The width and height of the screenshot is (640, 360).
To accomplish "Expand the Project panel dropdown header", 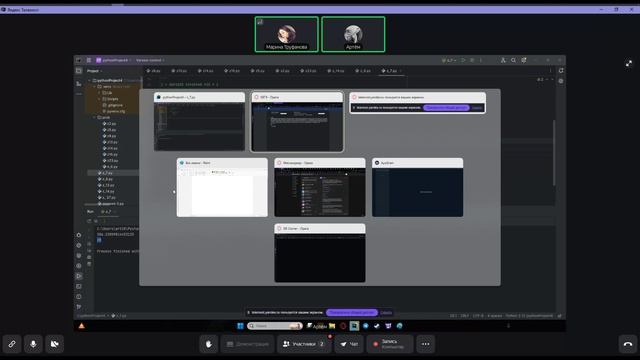I will click(94, 71).
